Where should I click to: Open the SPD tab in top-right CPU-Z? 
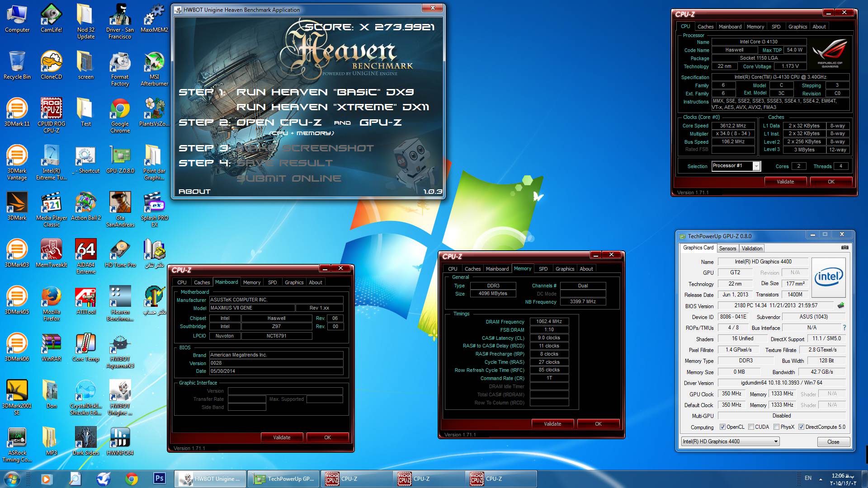coord(776,27)
